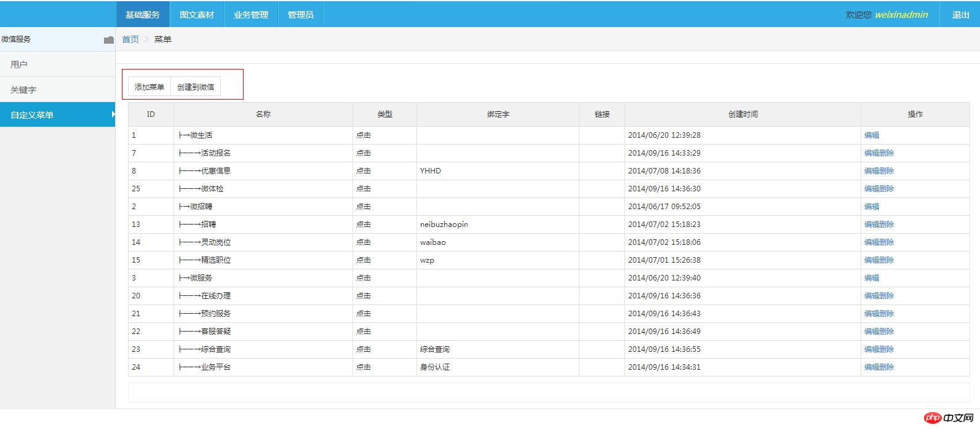Click the 创建到微信 button
The width and height of the screenshot is (980, 430).
point(196,87)
